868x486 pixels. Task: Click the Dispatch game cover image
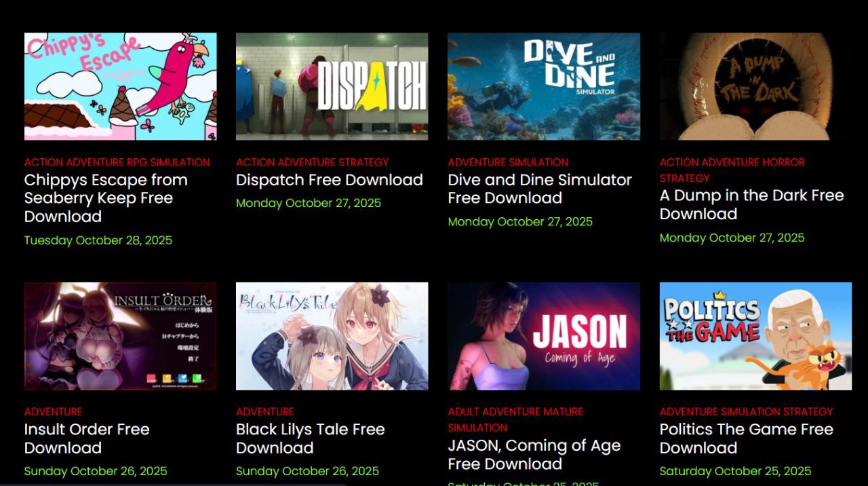coord(332,86)
